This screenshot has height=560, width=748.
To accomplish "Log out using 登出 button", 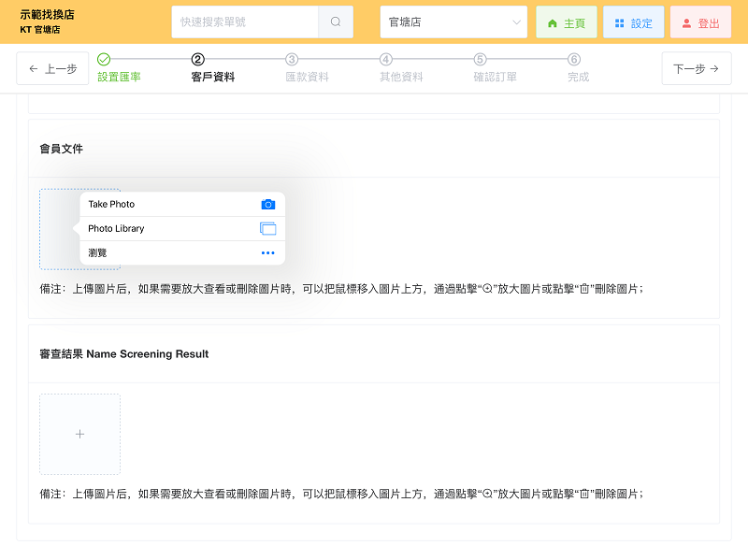I will click(x=700, y=22).
